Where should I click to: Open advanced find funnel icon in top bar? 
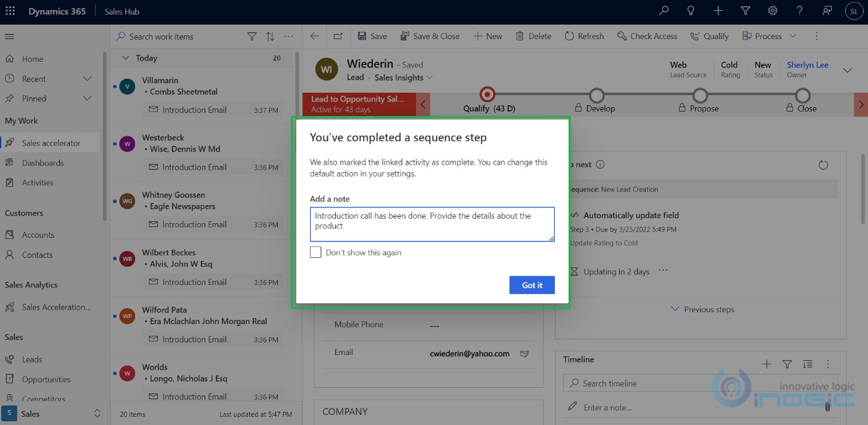click(746, 11)
